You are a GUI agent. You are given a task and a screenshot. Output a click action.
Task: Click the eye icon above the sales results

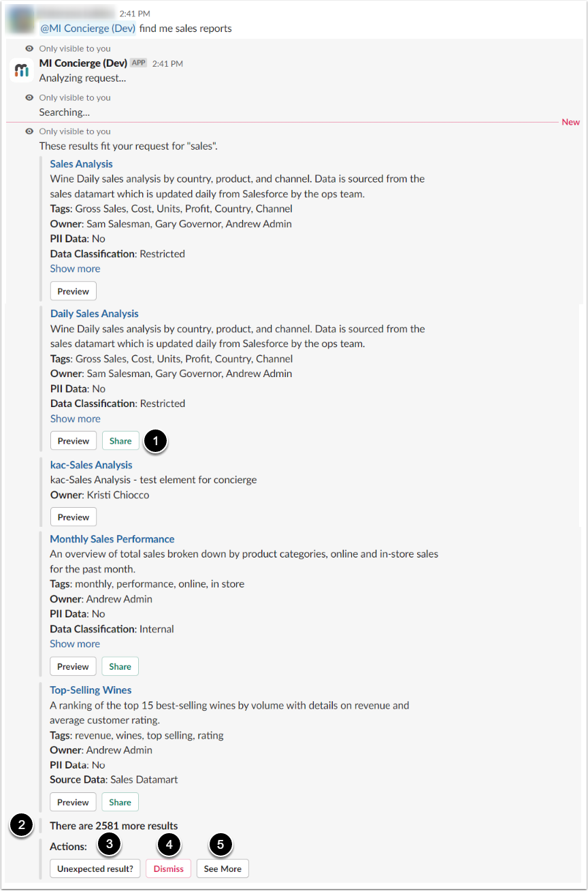point(29,131)
